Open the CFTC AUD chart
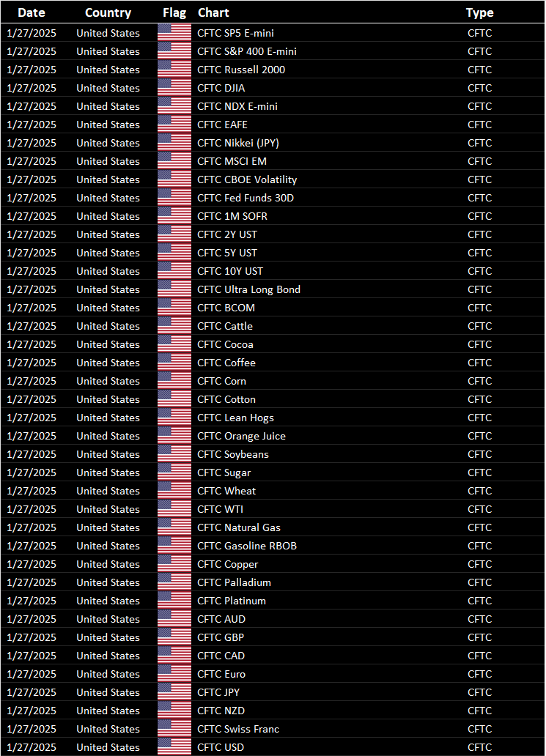The width and height of the screenshot is (546, 756). pyautogui.click(x=221, y=619)
